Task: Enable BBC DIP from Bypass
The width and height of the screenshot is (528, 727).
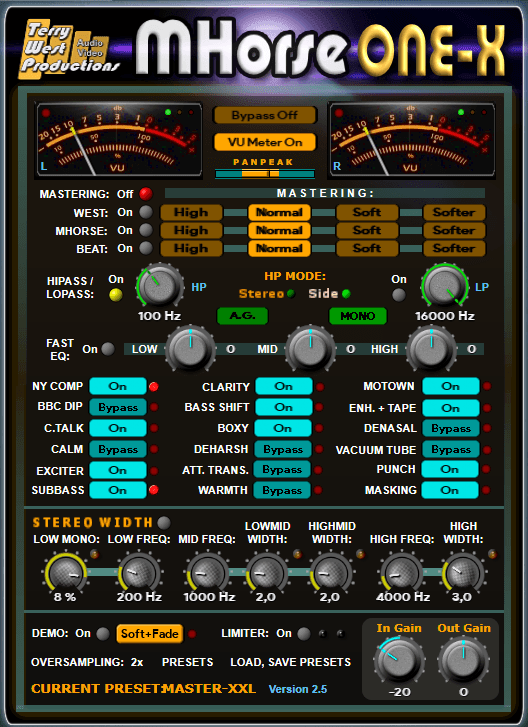Action: coord(118,407)
